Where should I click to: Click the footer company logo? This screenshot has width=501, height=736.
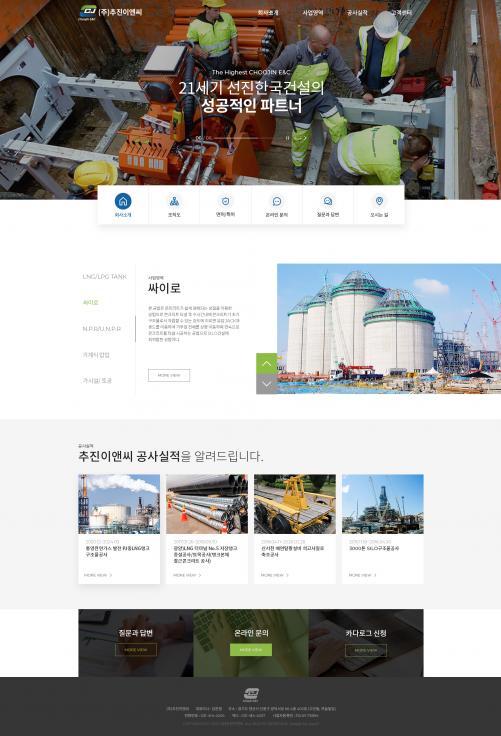click(x=251, y=695)
